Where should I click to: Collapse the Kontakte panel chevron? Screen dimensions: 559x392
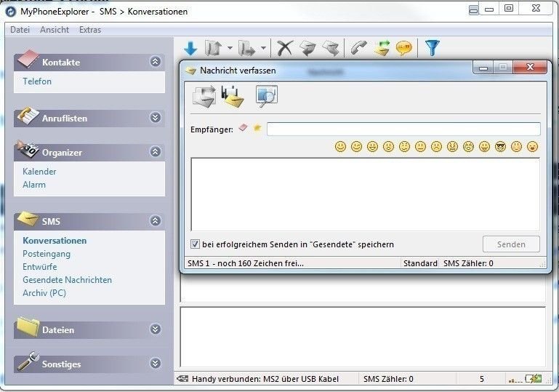click(155, 61)
